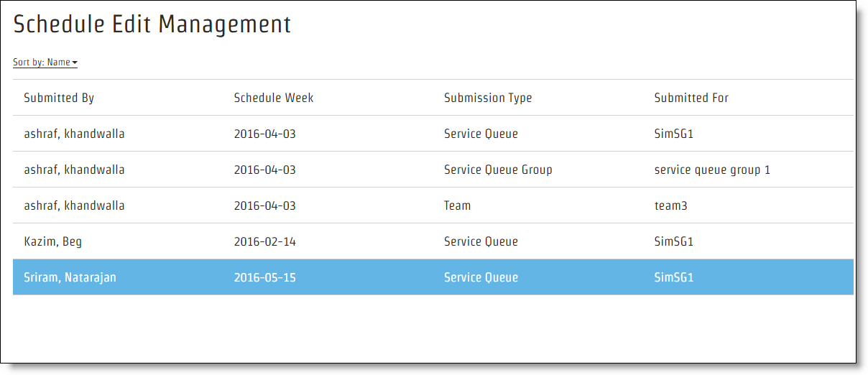Click SimSG1 in the Sriram, Natarajan row

click(674, 277)
